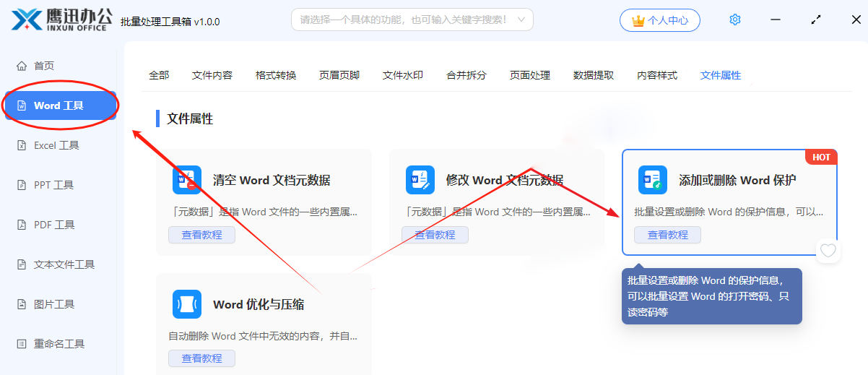
Task: Switch to the 数据提取 tab
Action: [x=594, y=75]
